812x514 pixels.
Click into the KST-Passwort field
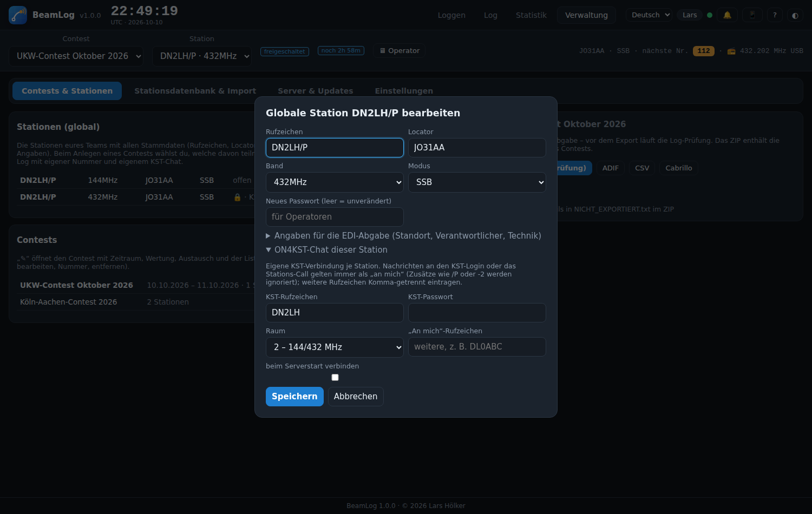pyautogui.click(x=477, y=313)
